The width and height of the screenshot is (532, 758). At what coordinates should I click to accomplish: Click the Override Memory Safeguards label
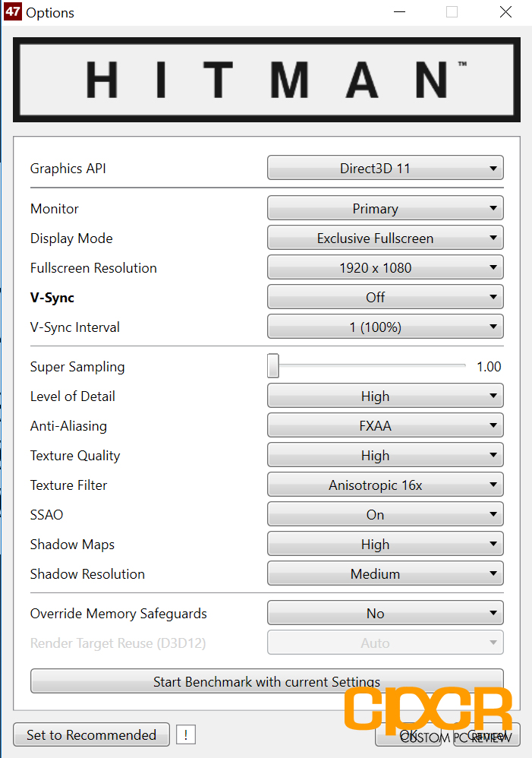[x=118, y=614]
